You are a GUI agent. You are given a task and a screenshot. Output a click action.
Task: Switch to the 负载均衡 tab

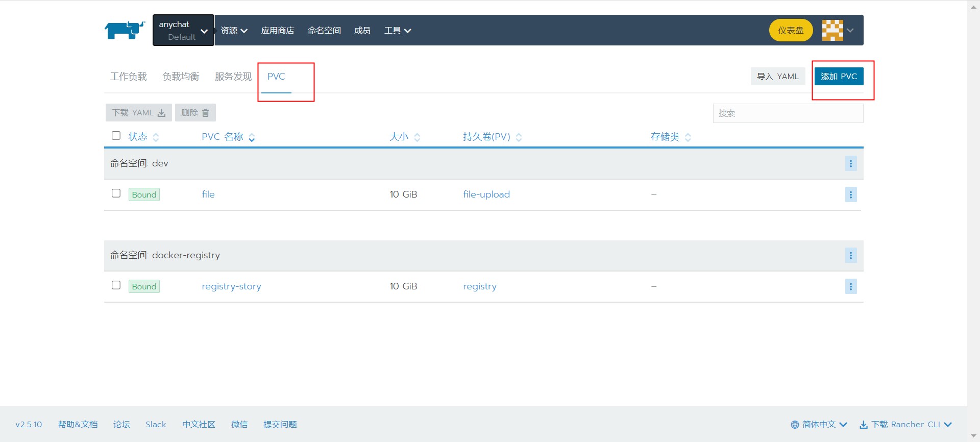(181, 77)
